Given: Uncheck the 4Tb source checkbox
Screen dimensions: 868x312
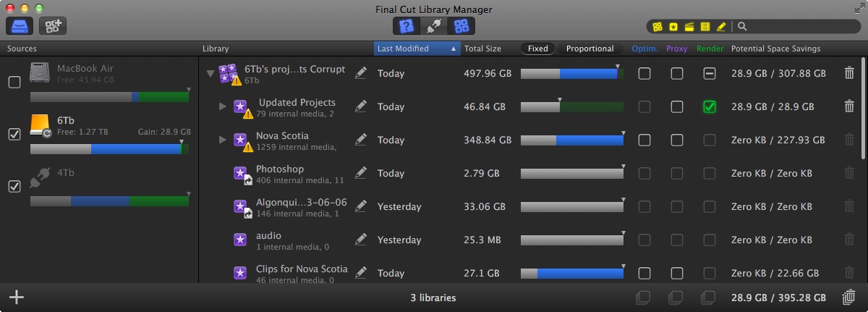Looking at the screenshot, I should [14, 186].
